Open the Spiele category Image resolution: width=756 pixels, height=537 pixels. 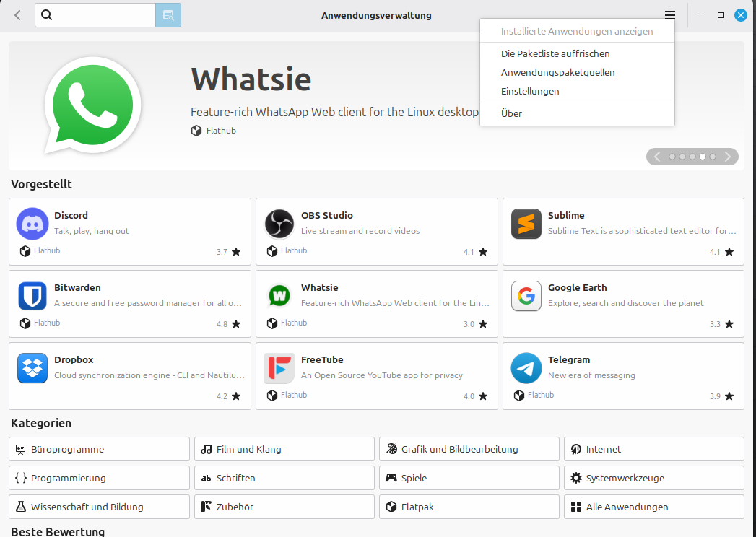point(469,479)
